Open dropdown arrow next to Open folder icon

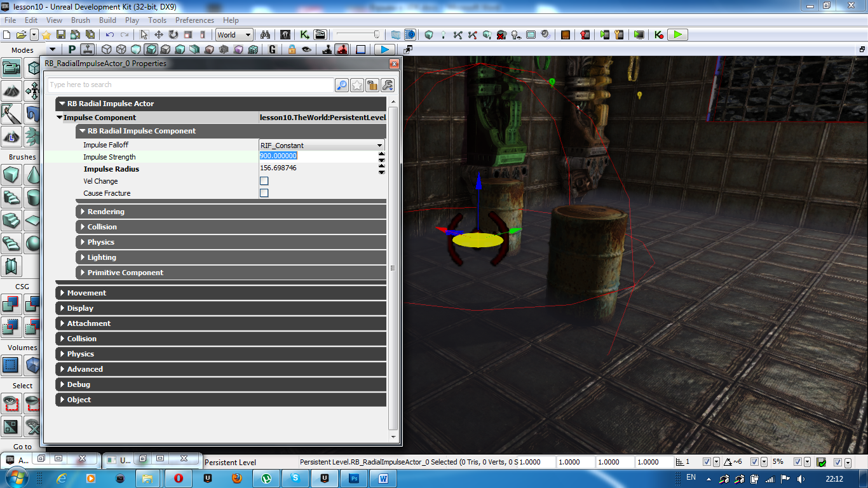(x=34, y=35)
